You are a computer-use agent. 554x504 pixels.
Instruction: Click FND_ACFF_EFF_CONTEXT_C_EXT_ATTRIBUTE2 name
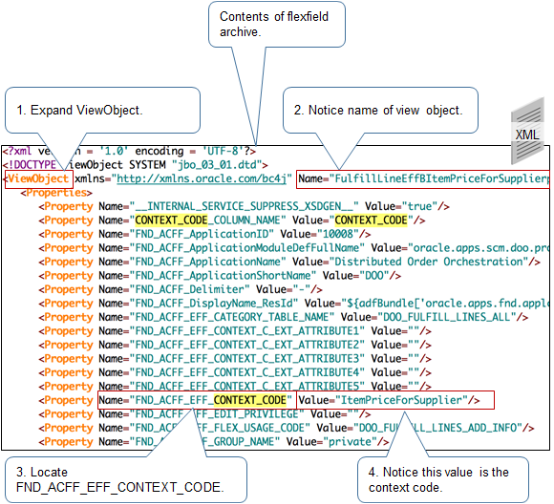[x=247, y=345]
